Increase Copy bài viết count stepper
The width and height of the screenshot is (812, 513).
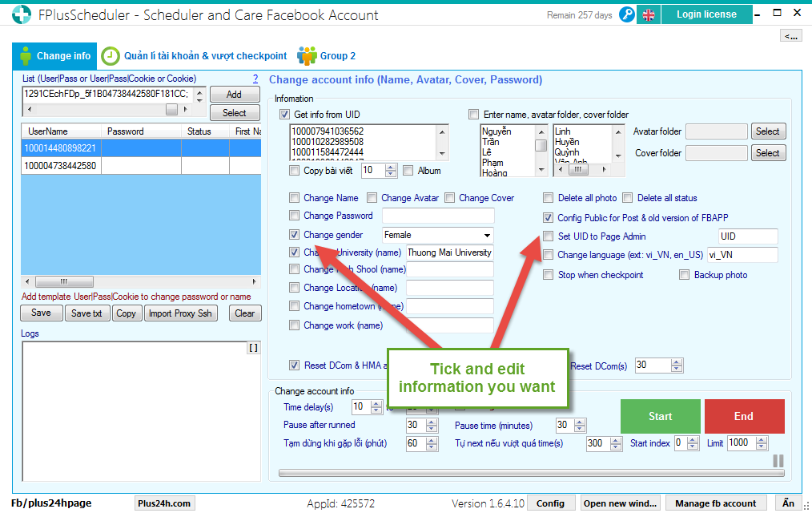(x=391, y=168)
